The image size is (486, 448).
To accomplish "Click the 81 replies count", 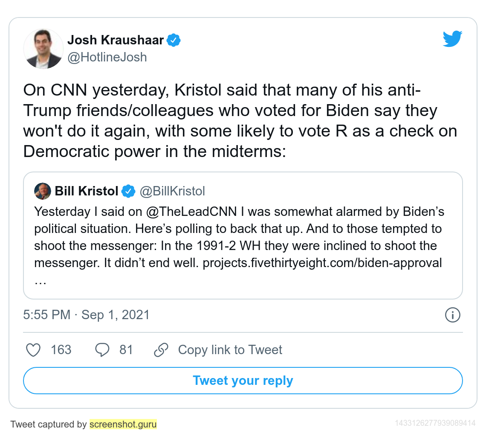I will [x=126, y=350].
